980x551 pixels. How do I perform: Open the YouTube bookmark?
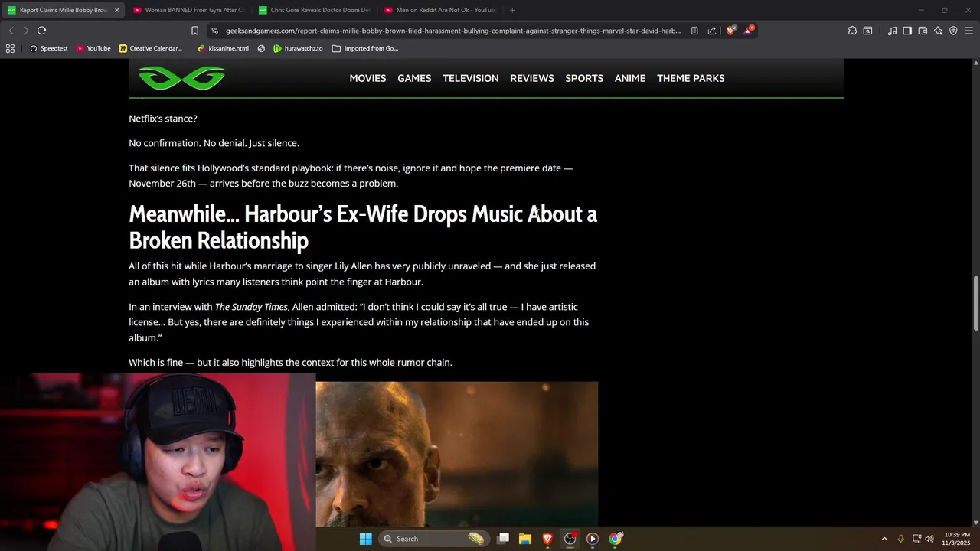(93, 48)
